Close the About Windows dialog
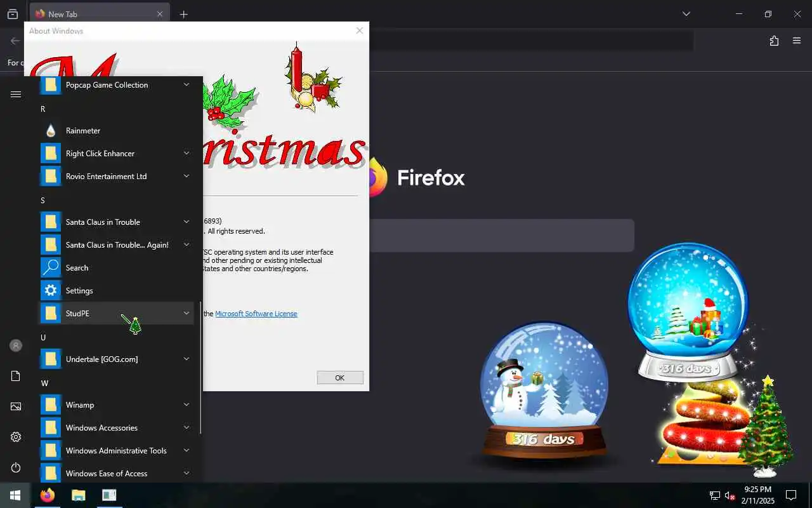Screen dimensions: 812x508 click(360, 30)
